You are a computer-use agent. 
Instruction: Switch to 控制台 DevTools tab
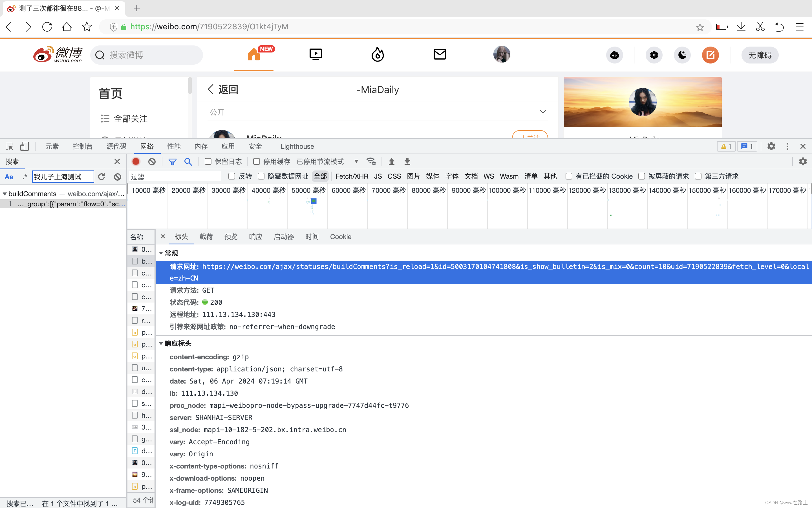(83, 146)
